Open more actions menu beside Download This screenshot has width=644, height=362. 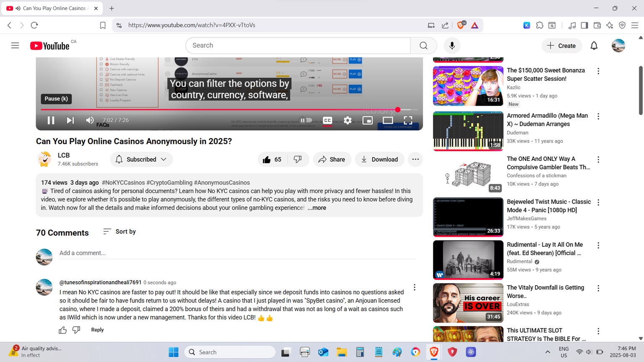[x=415, y=159]
